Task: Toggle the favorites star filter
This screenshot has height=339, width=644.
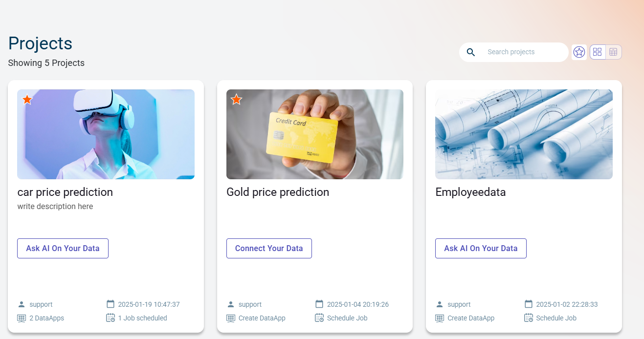Action: [579, 52]
